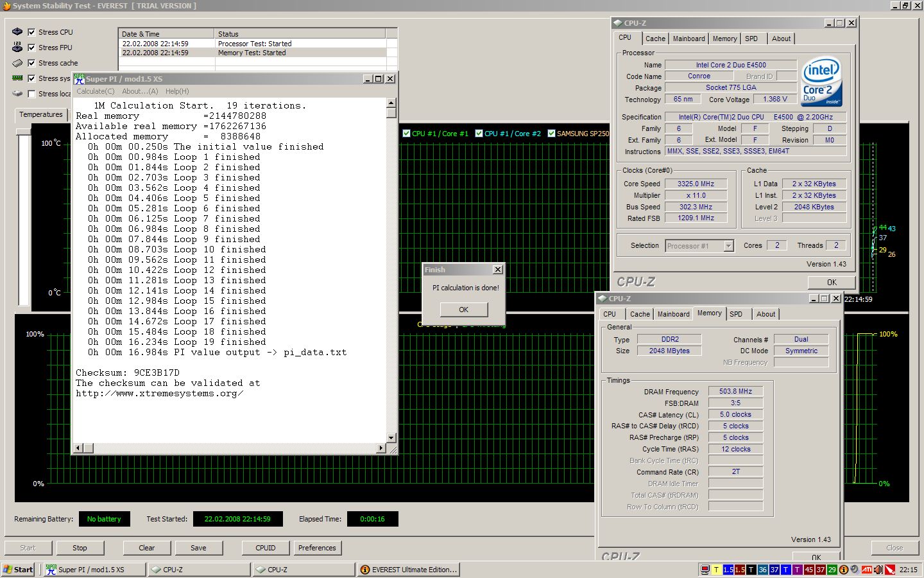The width and height of the screenshot is (924, 578).
Task: Click the Start button on the taskbar
Action: (x=19, y=570)
